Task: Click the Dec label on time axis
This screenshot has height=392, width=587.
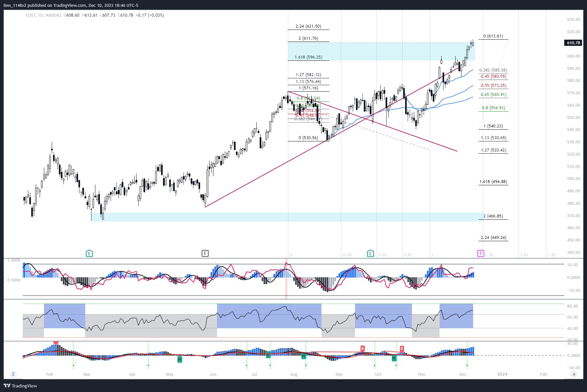Action: tap(463, 374)
